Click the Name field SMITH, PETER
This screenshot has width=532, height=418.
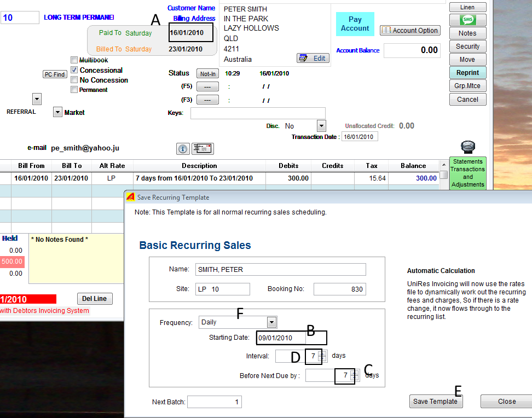tap(281, 269)
